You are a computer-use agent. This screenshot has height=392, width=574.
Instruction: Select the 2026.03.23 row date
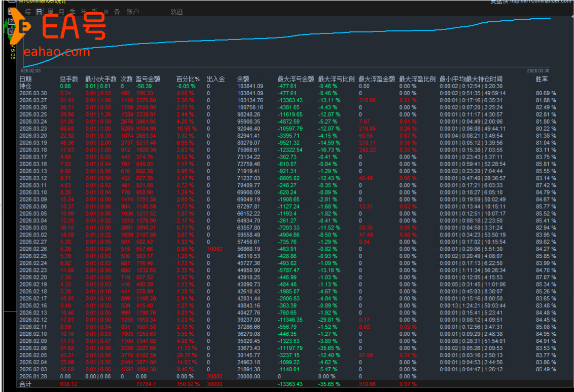click(x=33, y=129)
